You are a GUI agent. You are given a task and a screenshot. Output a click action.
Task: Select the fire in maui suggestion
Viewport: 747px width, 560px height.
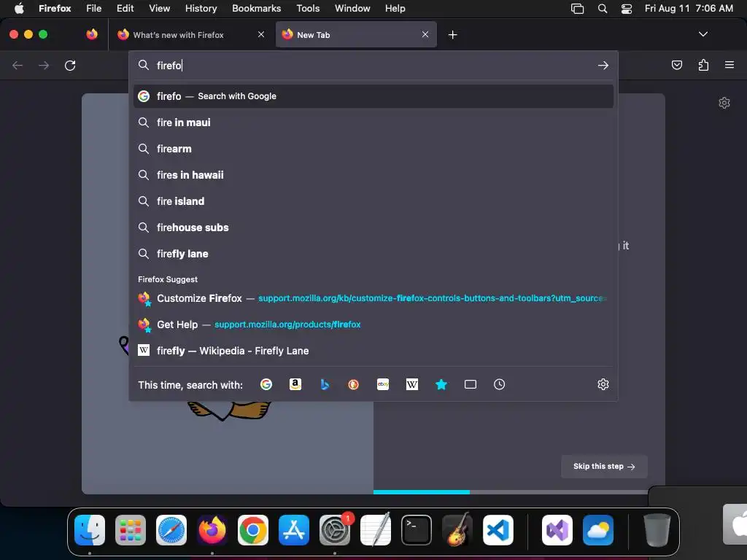pyautogui.click(x=373, y=122)
